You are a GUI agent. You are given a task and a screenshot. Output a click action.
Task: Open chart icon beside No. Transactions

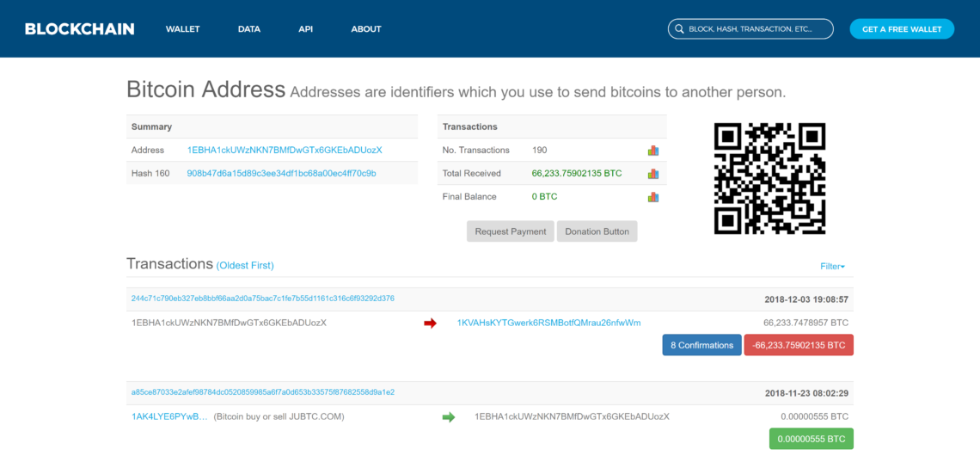tap(653, 151)
